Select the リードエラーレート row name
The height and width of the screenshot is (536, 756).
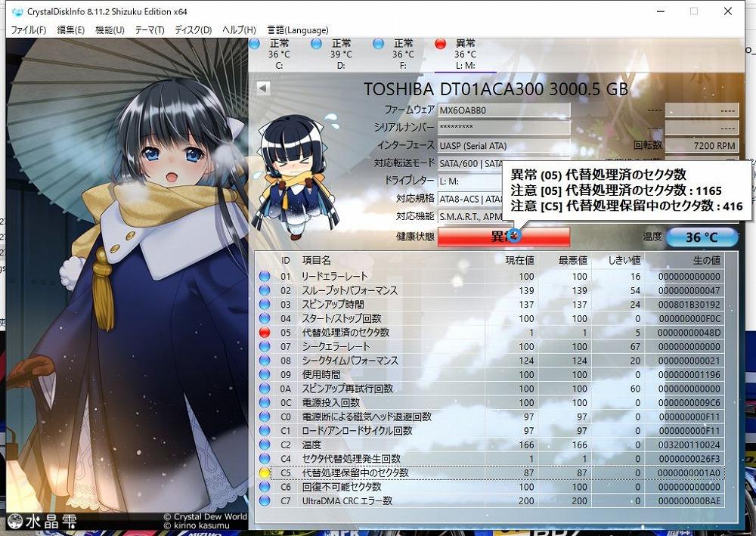pyautogui.click(x=335, y=276)
